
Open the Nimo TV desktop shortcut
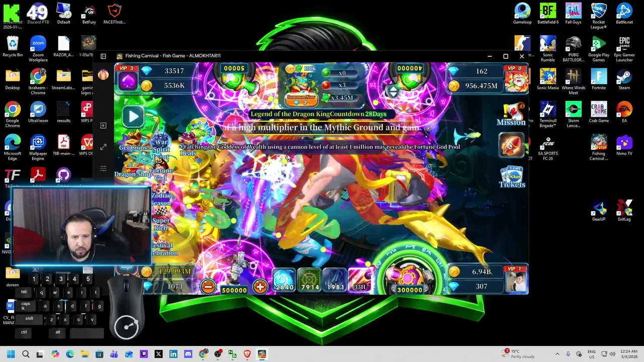[624, 145]
